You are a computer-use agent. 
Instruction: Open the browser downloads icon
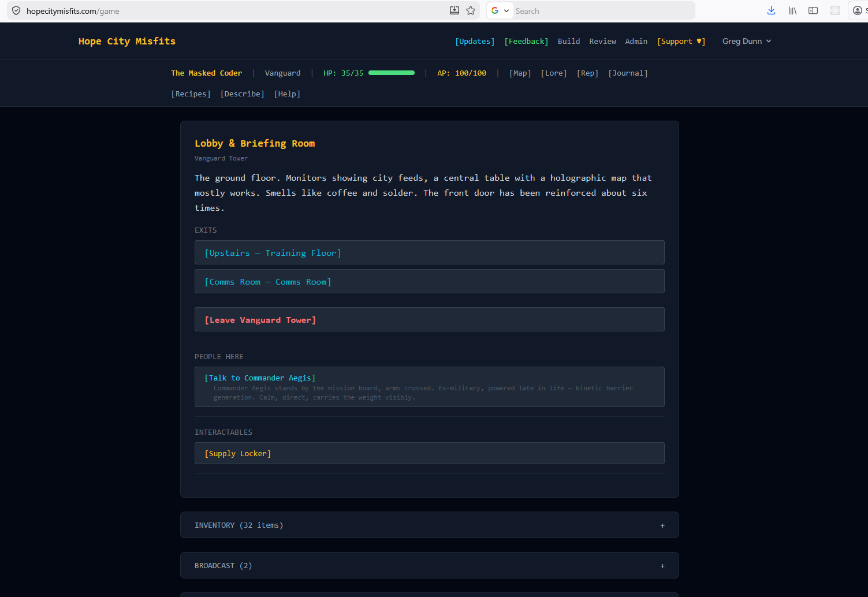[x=771, y=10]
